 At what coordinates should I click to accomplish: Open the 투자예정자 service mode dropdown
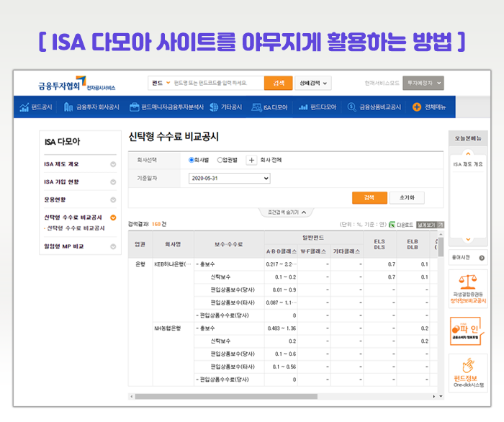pos(423,84)
